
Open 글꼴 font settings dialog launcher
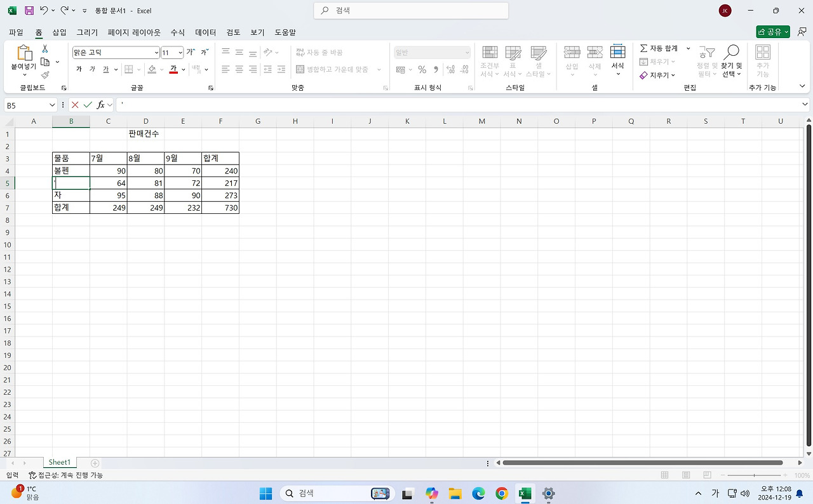211,88
